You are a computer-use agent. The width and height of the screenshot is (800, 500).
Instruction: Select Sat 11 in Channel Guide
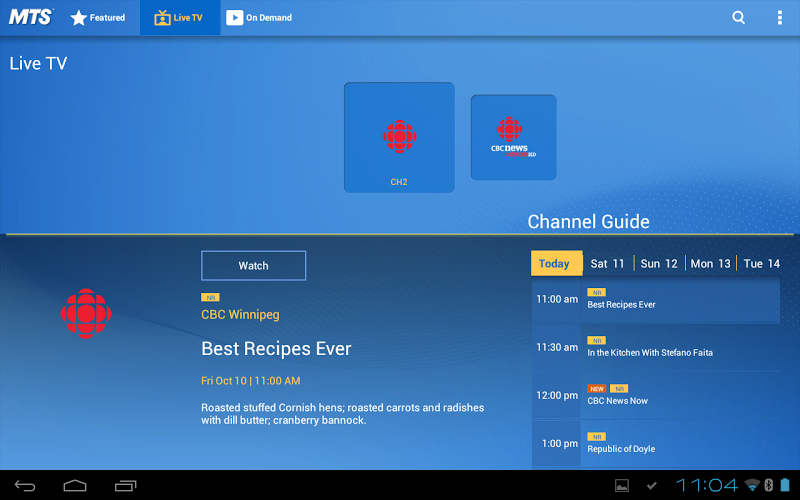tap(607, 264)
